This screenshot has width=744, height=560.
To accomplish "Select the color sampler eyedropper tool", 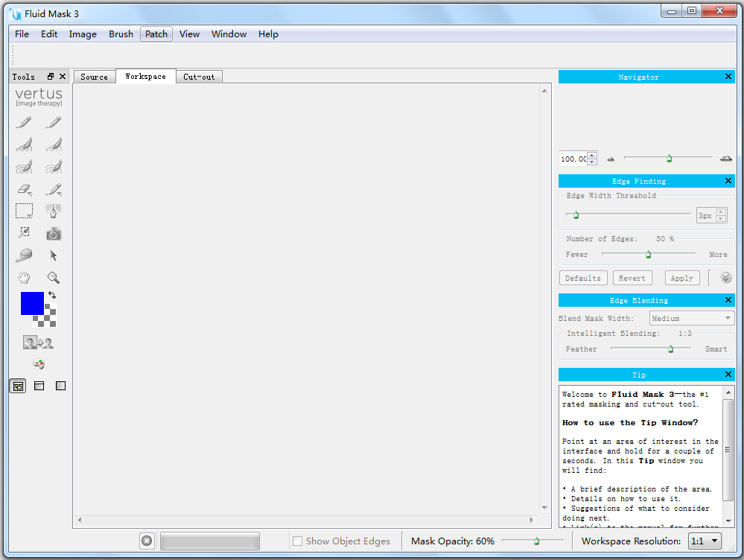I will 24,232.
